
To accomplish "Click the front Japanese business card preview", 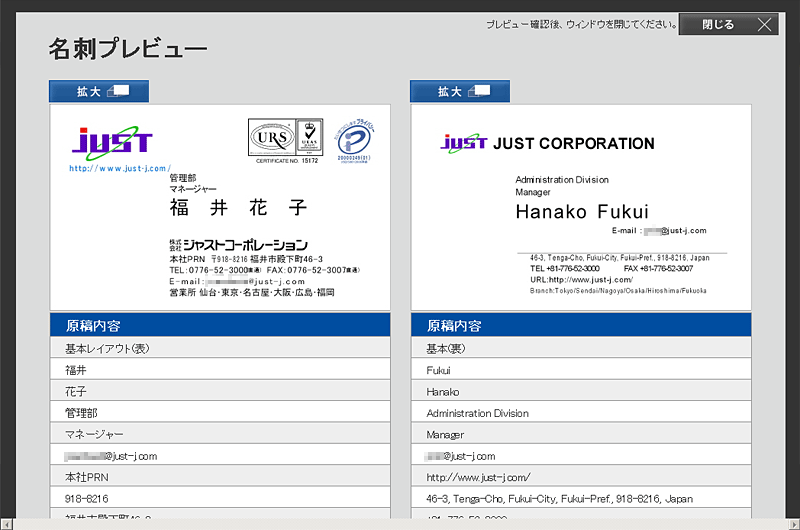I will 220,208.
